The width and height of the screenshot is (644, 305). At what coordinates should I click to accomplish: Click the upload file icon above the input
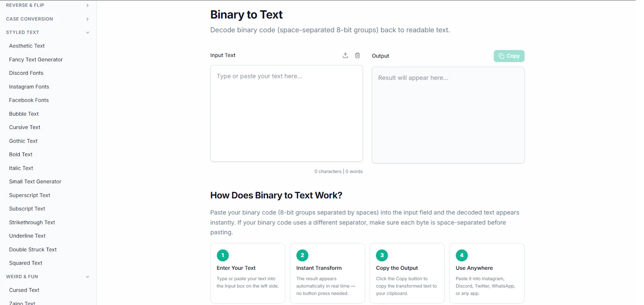click(345, 55)
